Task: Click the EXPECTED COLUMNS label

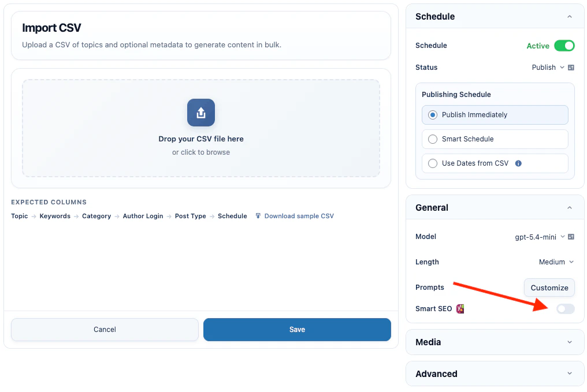Action: click(x=49, y=202)
